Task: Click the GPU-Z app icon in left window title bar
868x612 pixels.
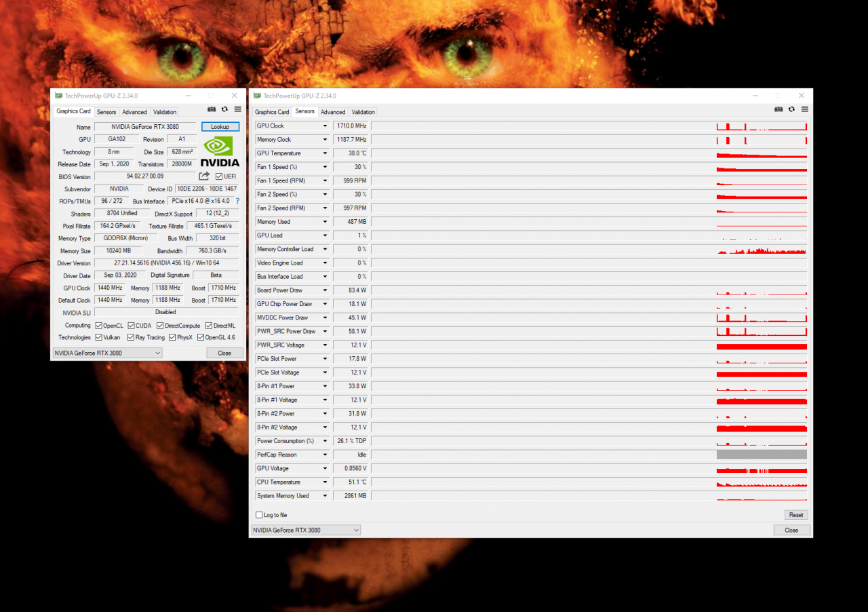Action: click(x=59, y=96)
